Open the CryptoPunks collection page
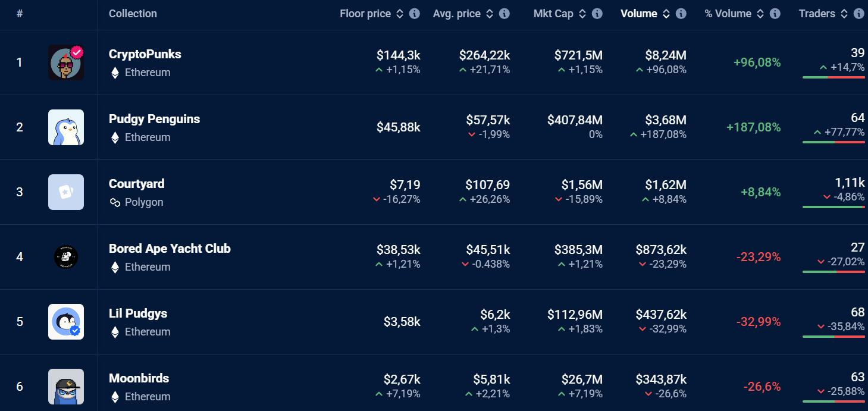The image size is (868, 411). 145,54
